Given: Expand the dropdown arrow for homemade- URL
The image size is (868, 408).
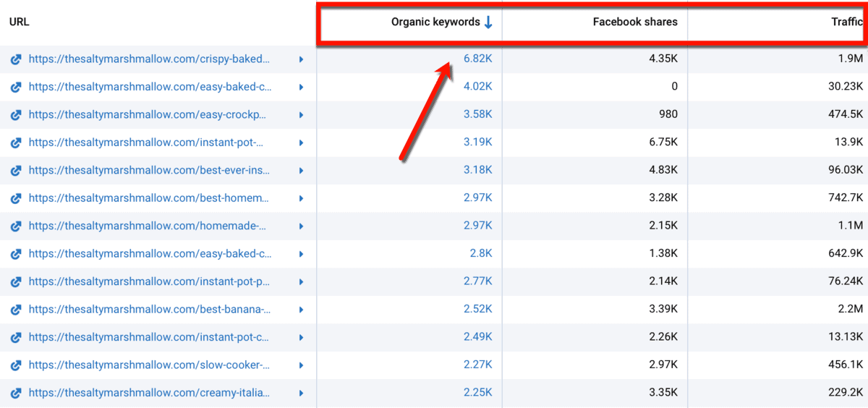Looking at the screenshot, I should 302,226.
